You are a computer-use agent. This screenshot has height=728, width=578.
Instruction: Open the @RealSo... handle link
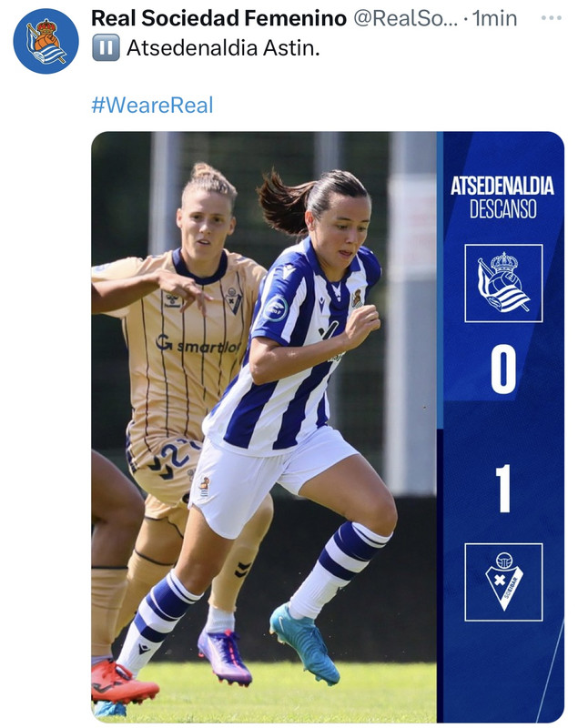pyautogui.click(x=405, y=18)
